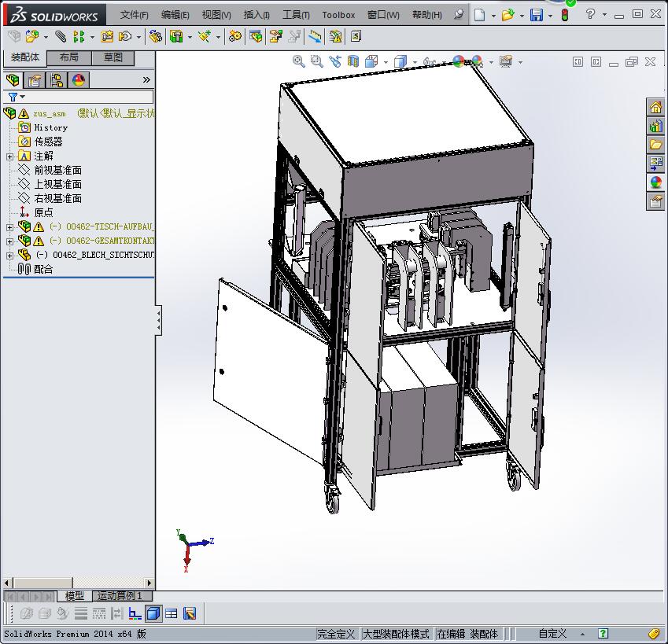Expand the 00462-GESAMTKONTAKT component node
Image resolution: width=668 pixels, height=644 pixels.
(x=9, y=241)
